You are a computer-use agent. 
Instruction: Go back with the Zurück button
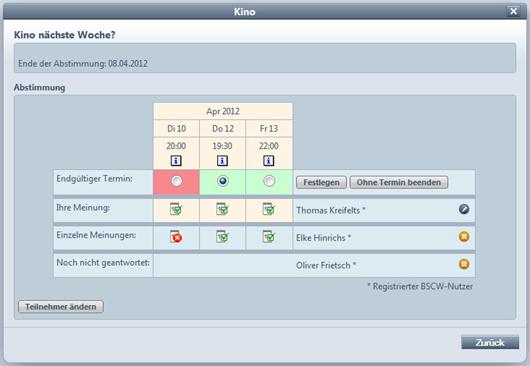click(x=490, y=342)
